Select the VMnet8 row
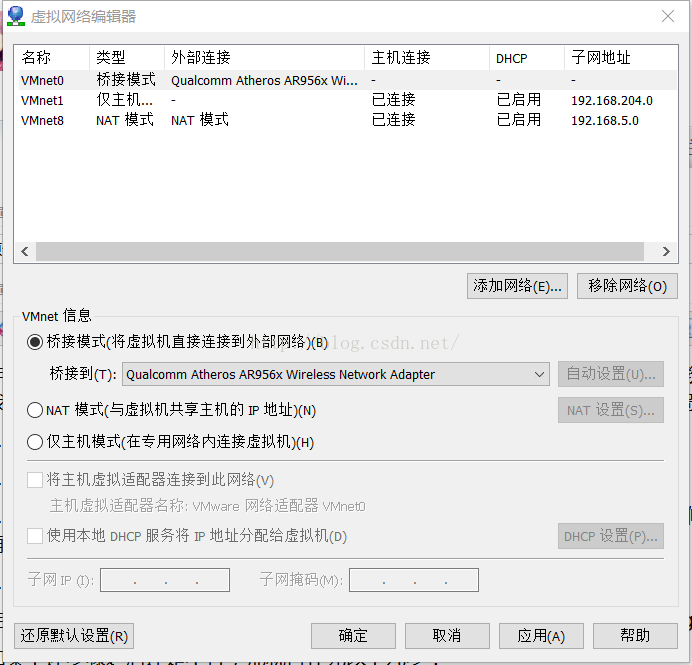The width and height of the screenshot is (692, 665). point(347,120)
